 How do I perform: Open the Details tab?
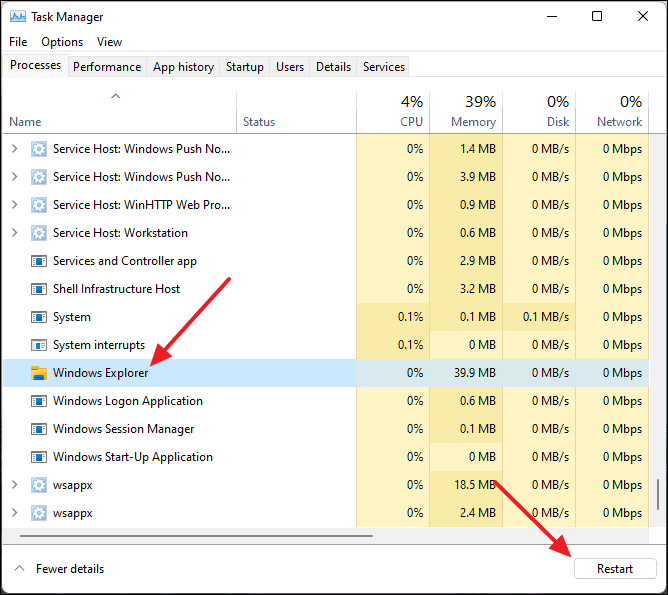tap(333, 67)
